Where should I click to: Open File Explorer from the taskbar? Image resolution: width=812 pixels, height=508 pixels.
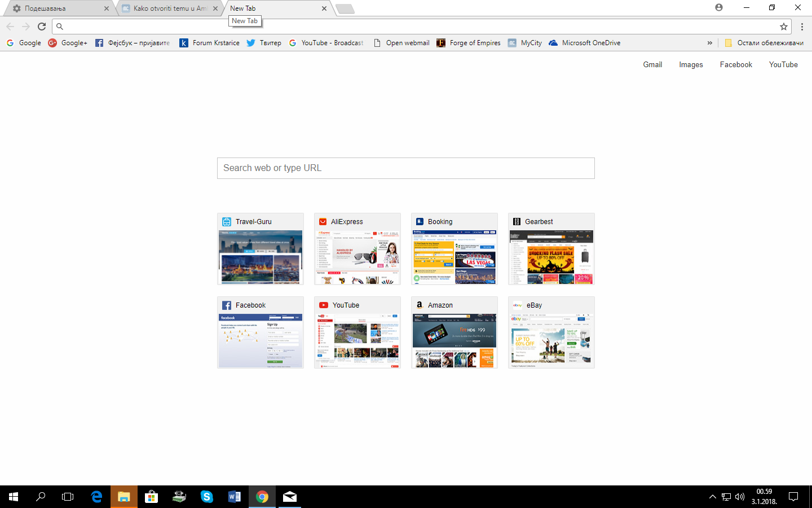tap(124, 497)
